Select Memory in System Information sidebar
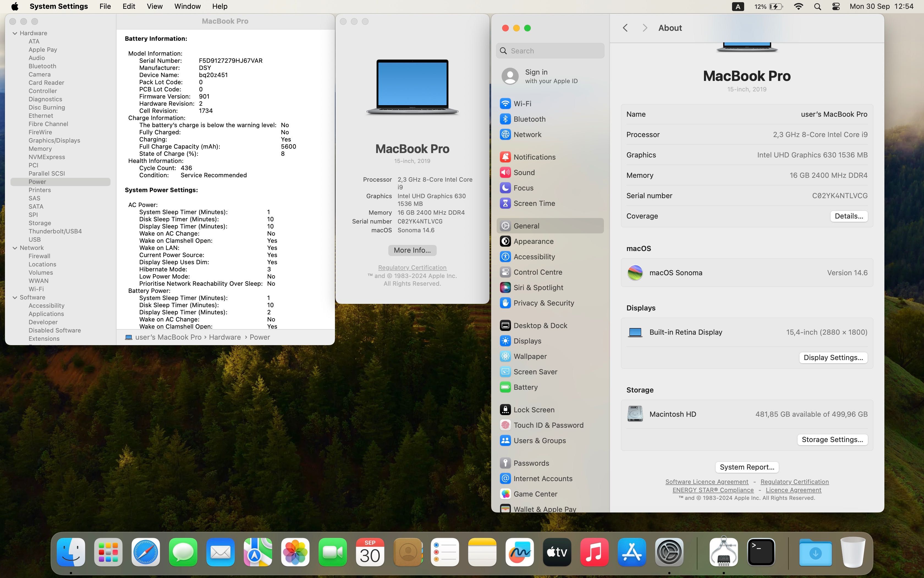 click(x=40, y=149)
